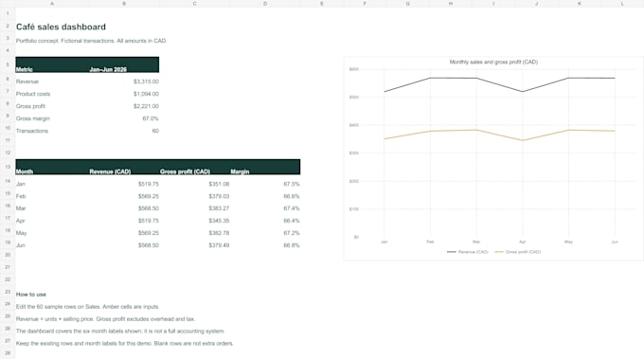Screen dimensions: 644x359
Task: Select the 'How to use' heading cell
Action: [x=31, y=294]
